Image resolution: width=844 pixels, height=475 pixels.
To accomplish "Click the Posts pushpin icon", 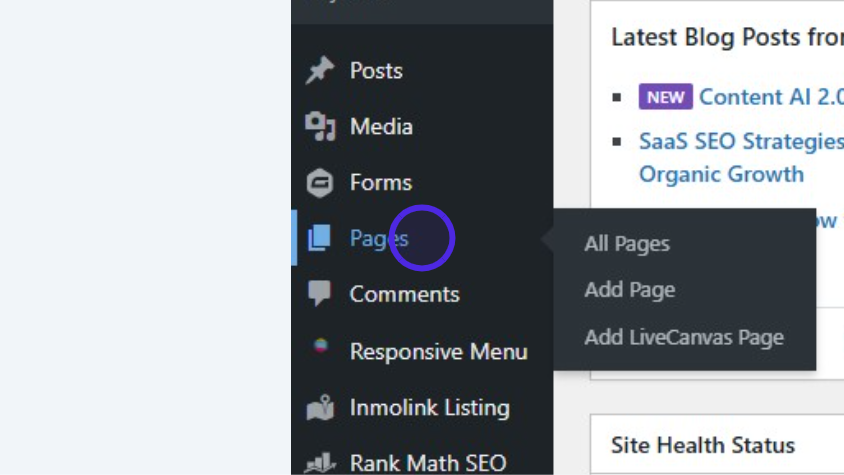I will tap(320, 71).
